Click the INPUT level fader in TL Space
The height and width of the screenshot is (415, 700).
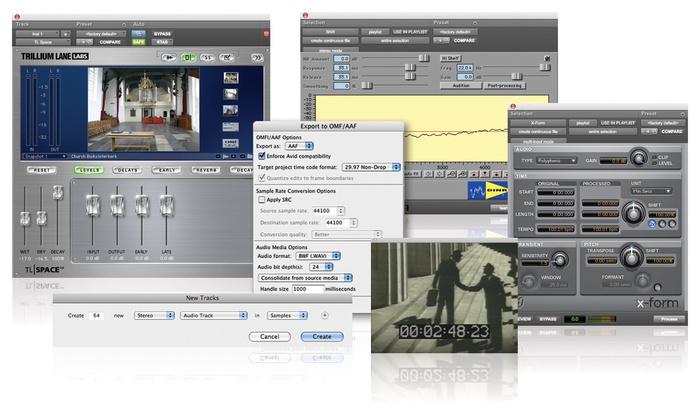(x=92, y=205)
